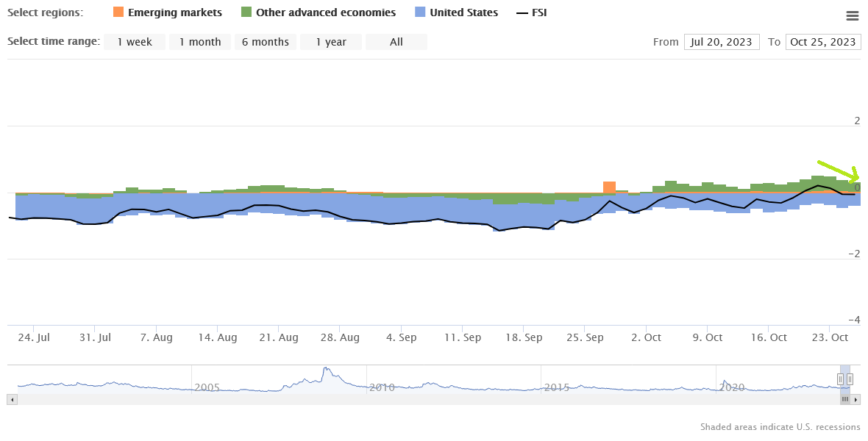Select the 1 week time range
This screenshot has height=441, width=868.
coord(135,42)
